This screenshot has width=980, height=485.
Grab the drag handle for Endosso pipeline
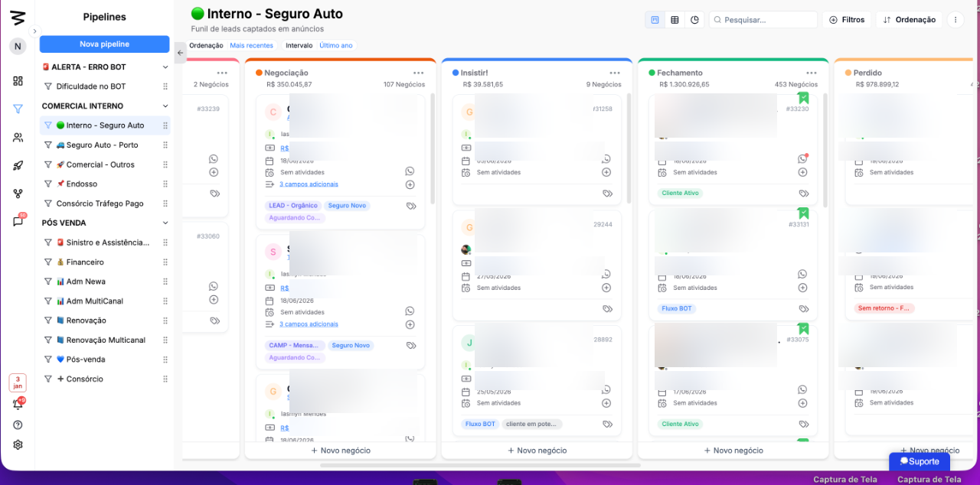point(165,184)
